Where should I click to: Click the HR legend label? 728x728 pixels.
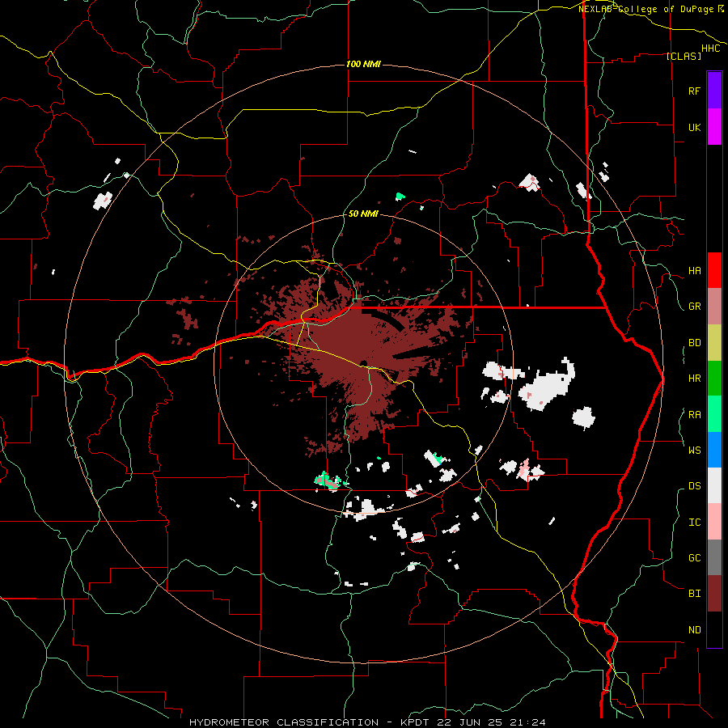(694, 379)
